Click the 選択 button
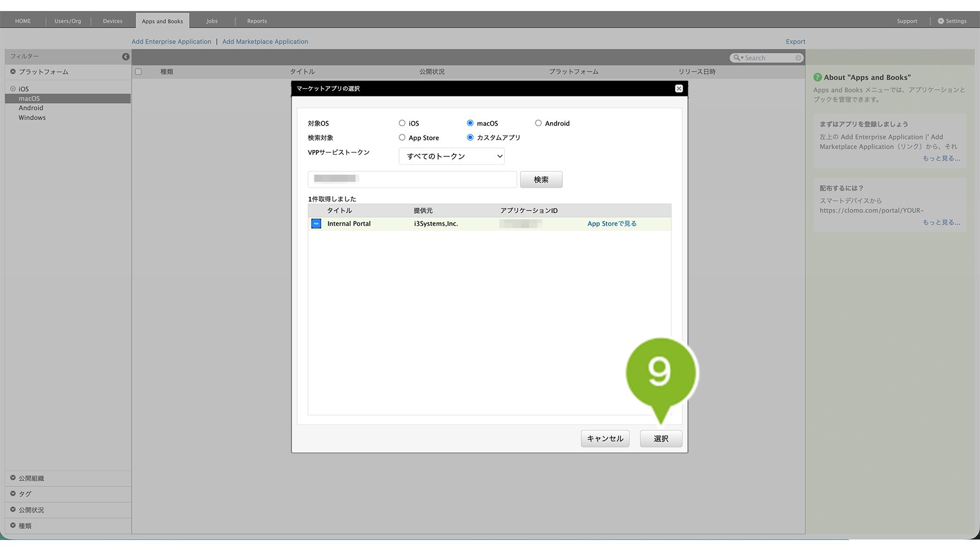The width and height of the screenshot is (980, 551). 661,439
